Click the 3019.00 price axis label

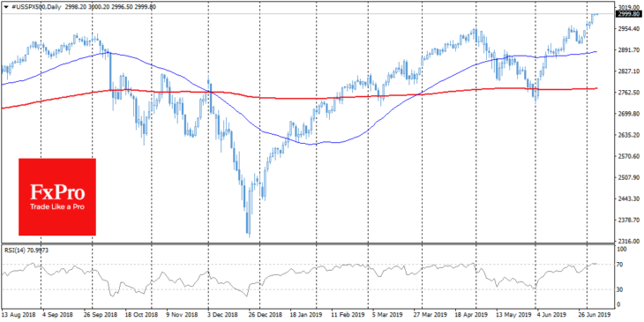click(628, 7)
